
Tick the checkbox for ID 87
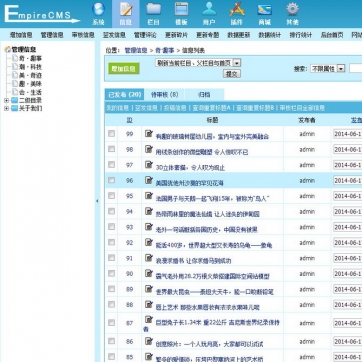(111, 323)
